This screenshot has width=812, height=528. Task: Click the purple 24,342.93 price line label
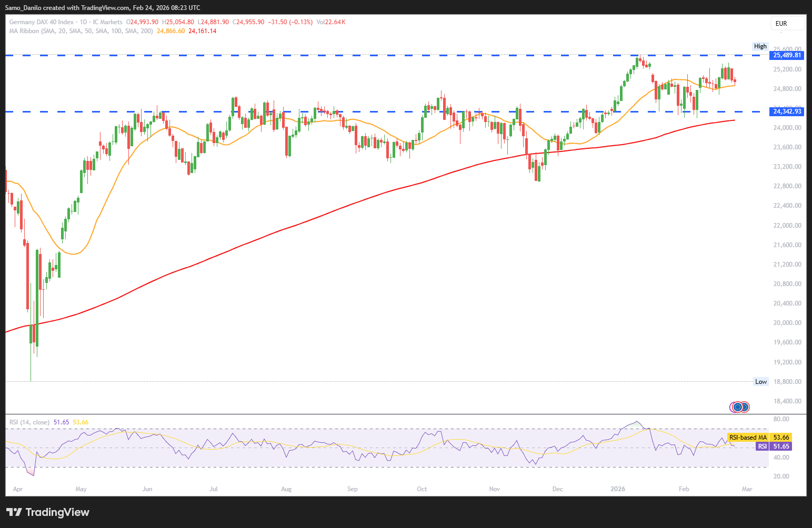tap(787, 111)
